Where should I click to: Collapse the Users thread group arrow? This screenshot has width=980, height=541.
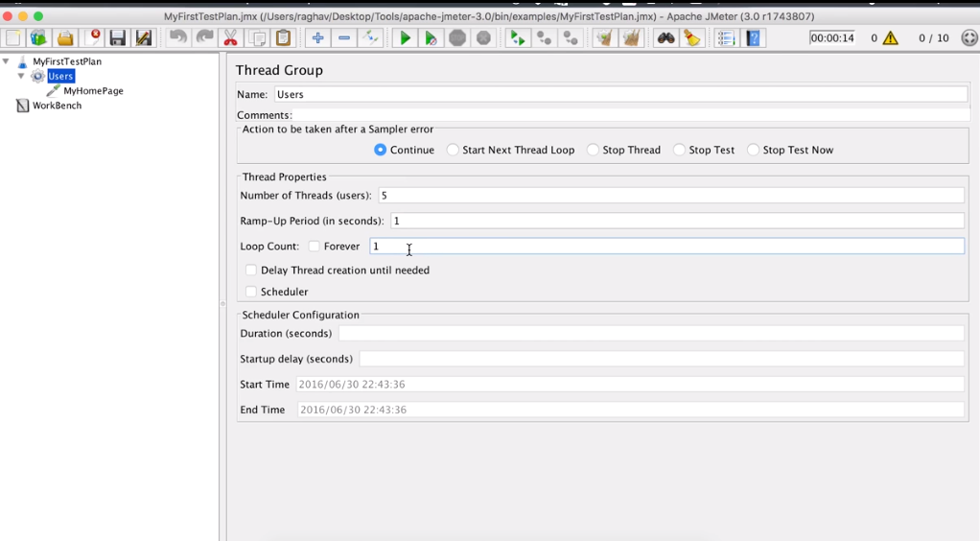coord(21,76)
